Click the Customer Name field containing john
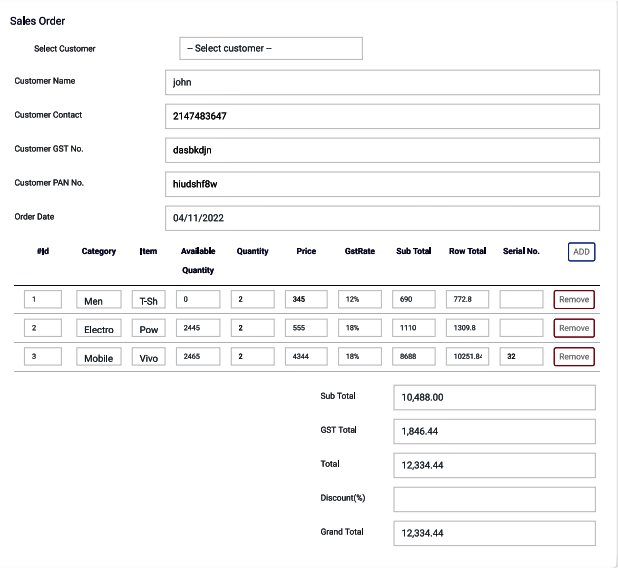This screenshot has width=618, height=568. [382, 82]
